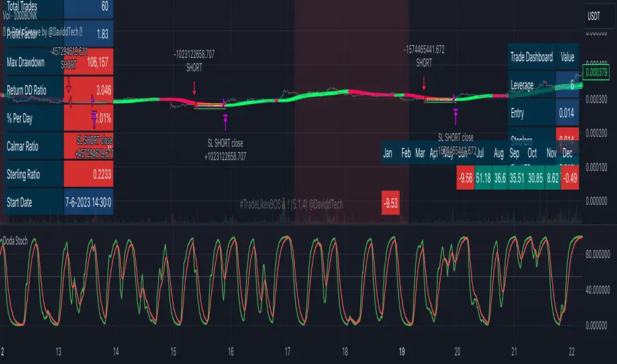This screenshot has height=364, width=617.
Task: Click the start date value 7-6-2023 14:30:0
Action: (89, 203)
